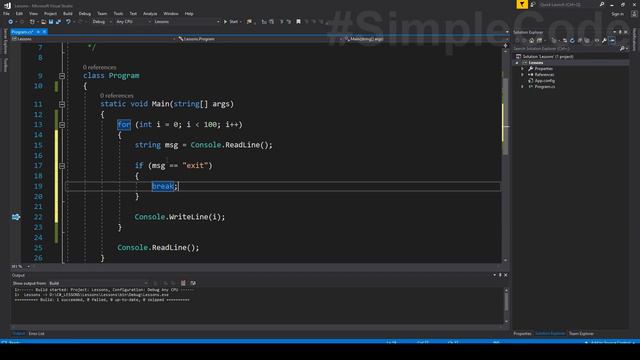The height and width of the screenshot is (360, 640).
Task: Collapse the Lessons project node
Action: (x=517, y=63)
